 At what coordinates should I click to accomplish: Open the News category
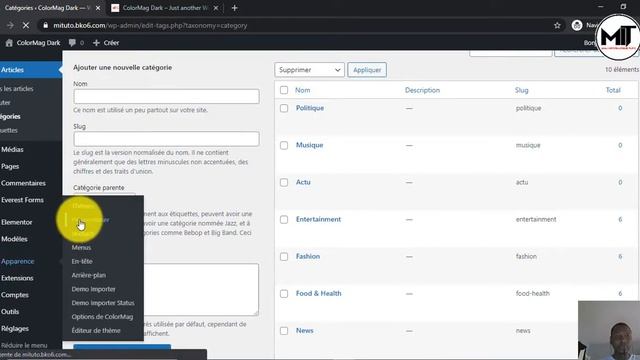[x=304, y=331]
